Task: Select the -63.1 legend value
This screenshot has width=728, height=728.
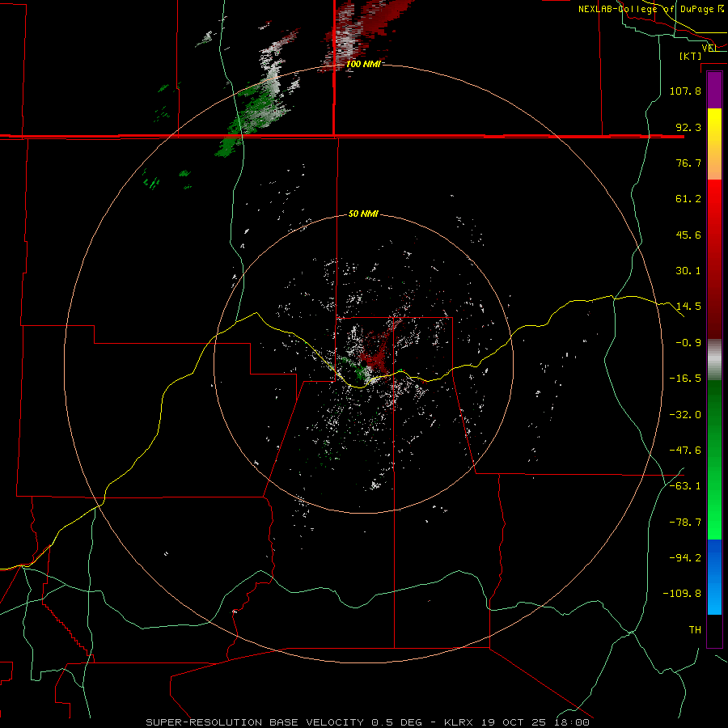Action: 685,486
